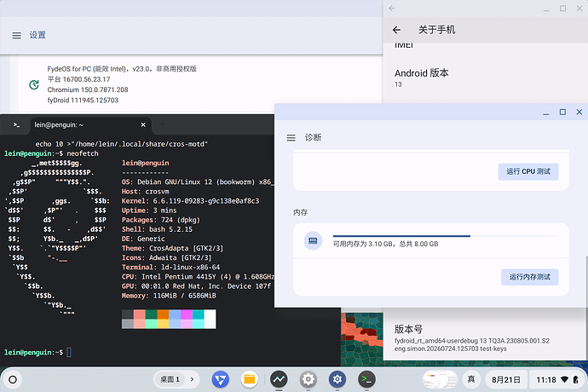This screenshot has width=588, height=392.
Task: Minimize the Diagnostics window
Action: click(546, 112)
